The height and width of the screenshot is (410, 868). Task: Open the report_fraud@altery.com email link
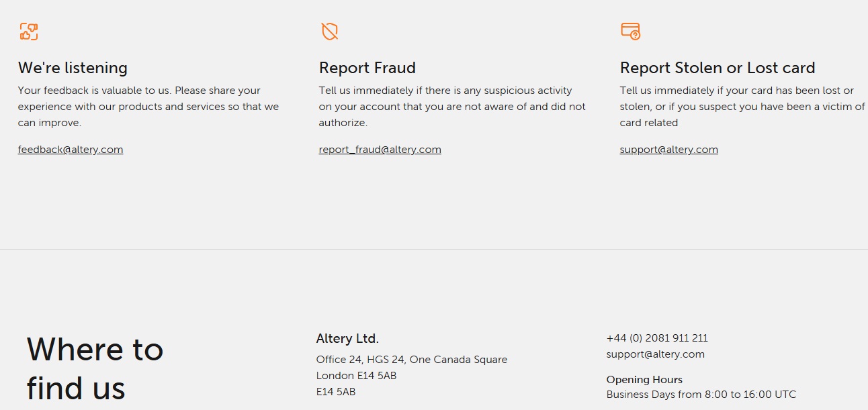pos(380,150)
